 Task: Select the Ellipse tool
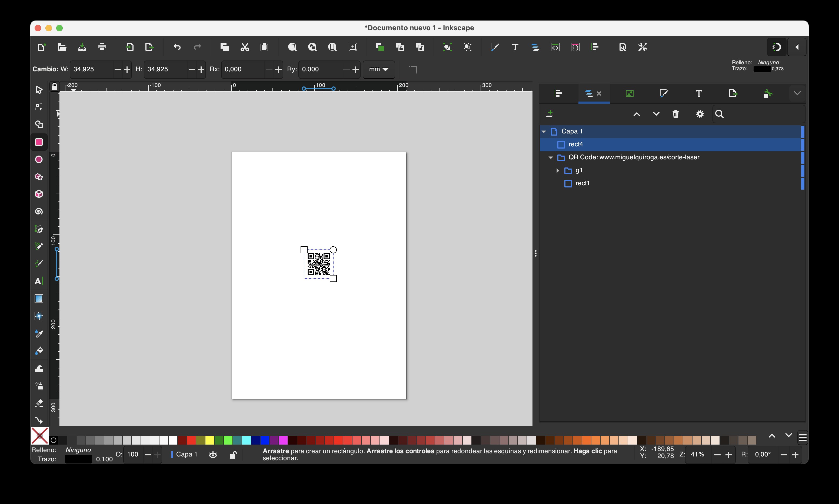[39, 159]
